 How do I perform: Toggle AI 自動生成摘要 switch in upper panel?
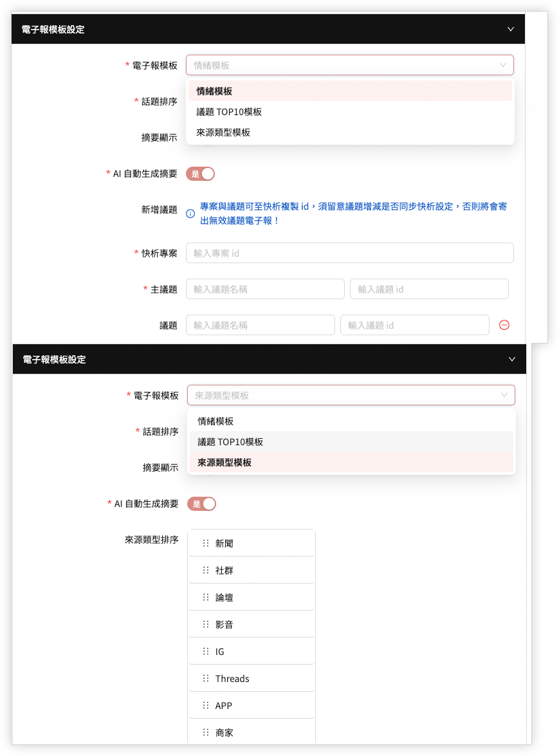[x=201, y=174]
